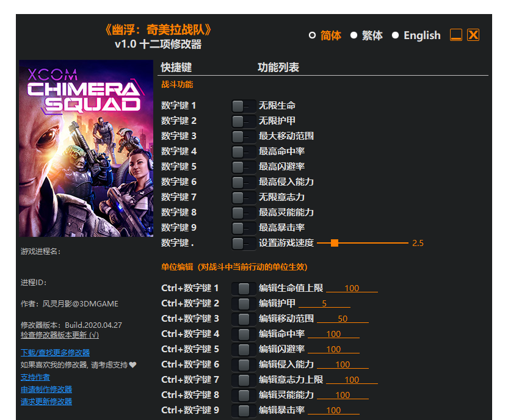
Task: Click the 编辑闪避率 apply button
Action: tap(244, 349)
